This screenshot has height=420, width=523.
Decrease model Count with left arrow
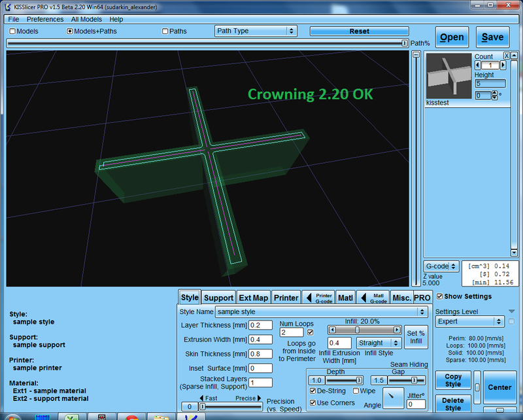pos(478,65)
